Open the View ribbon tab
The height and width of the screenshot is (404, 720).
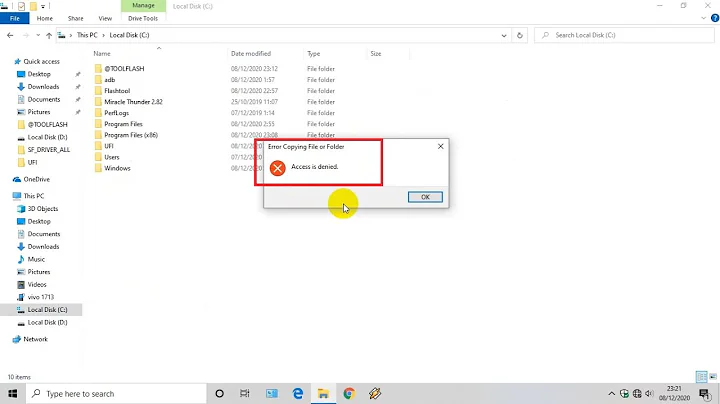point(105,18)
